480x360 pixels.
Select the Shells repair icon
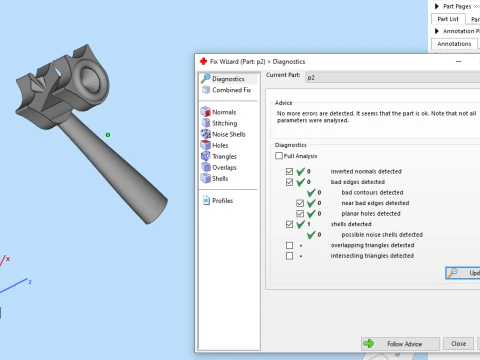pyautogui.click(x=206, y=178)
